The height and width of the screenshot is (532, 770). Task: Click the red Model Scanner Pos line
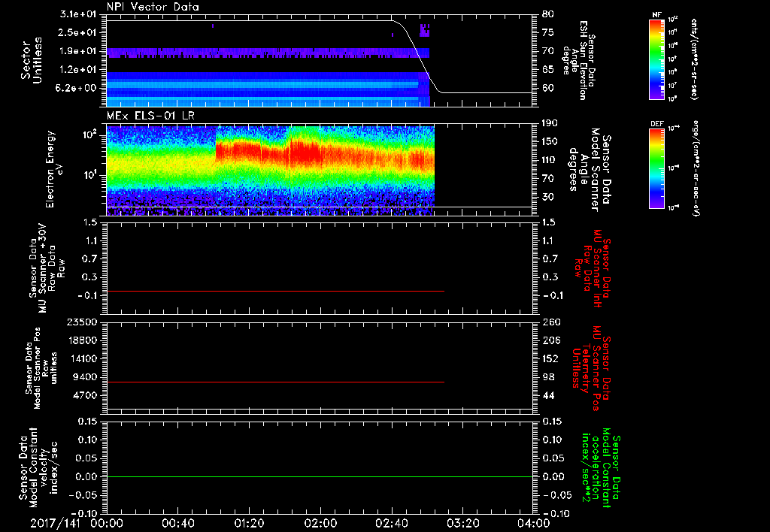point(275,382)
